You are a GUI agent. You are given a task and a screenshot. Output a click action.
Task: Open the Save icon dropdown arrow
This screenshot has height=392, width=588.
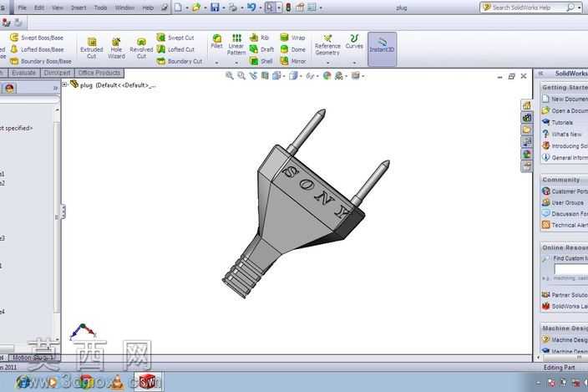click(224, 8)
